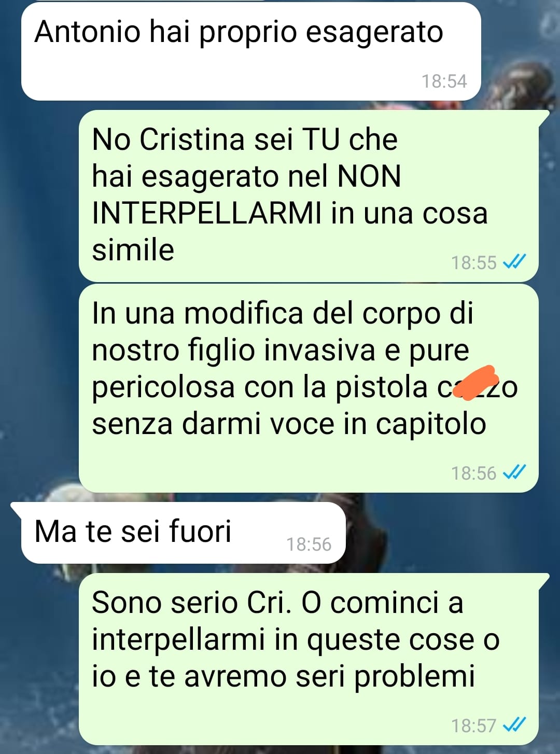Tap the blue read ticks on the 18:55 message
Image resolution: width=560 pixels, height=754 pixels.
(514, 262)
